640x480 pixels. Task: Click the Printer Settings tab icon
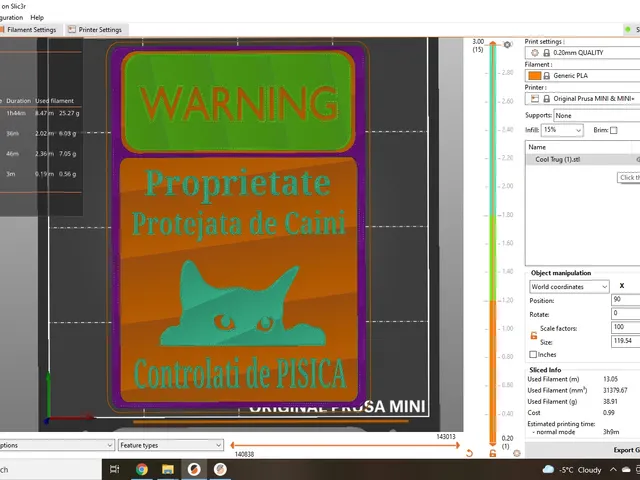[x=72, y=29]
